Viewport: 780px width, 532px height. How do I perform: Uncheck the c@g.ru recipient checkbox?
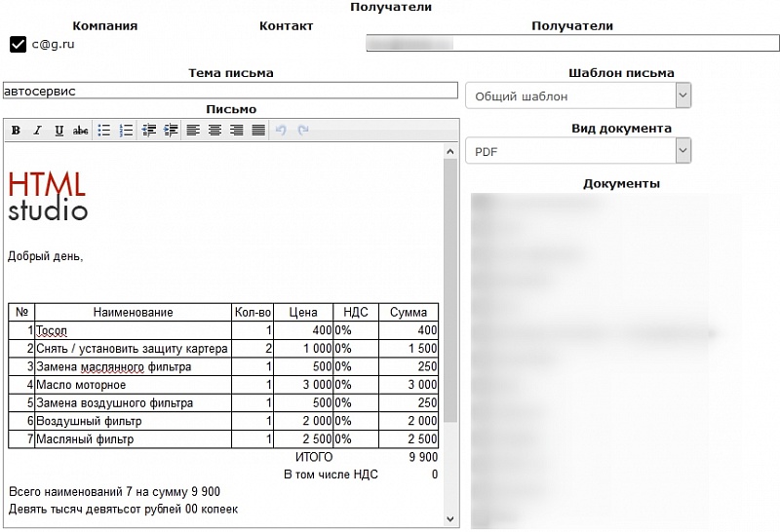(x=18, y=44)
